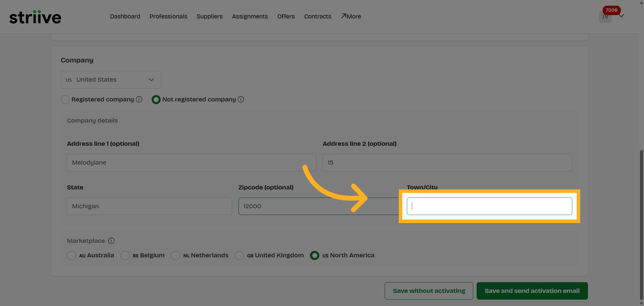Focus the Town/City input field

489,206
